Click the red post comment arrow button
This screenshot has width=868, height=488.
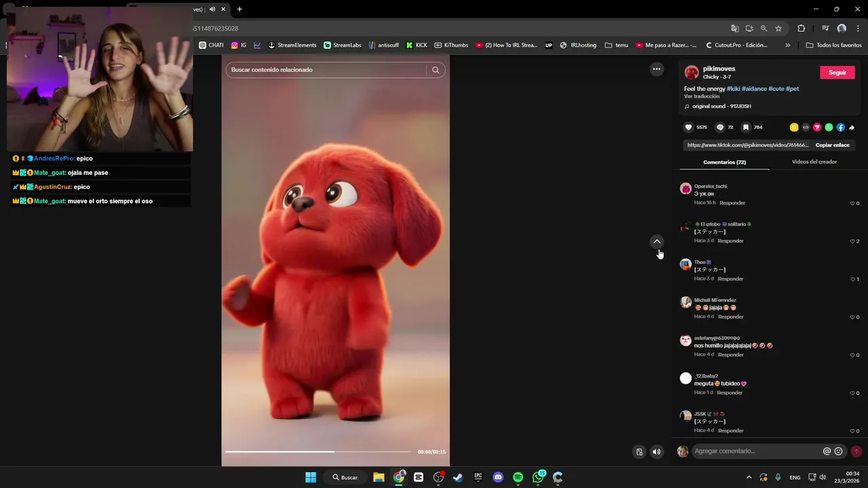tap(856, 451)
